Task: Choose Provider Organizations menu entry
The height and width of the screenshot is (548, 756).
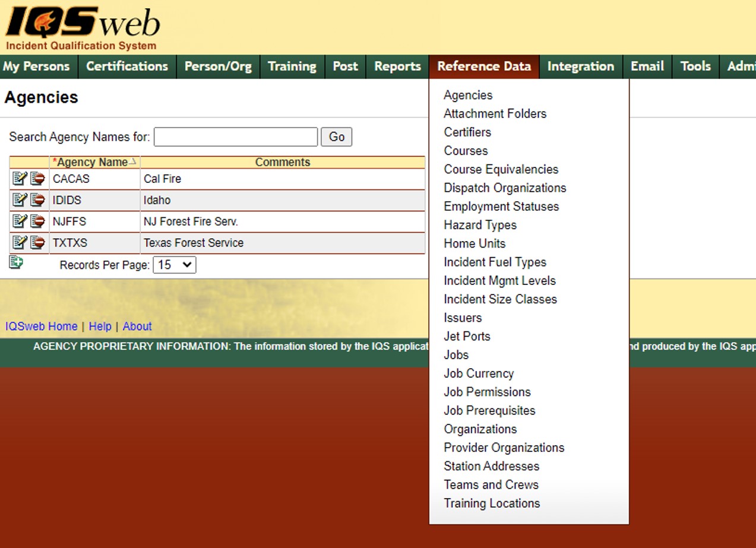Action: click(x=504, y=448)
